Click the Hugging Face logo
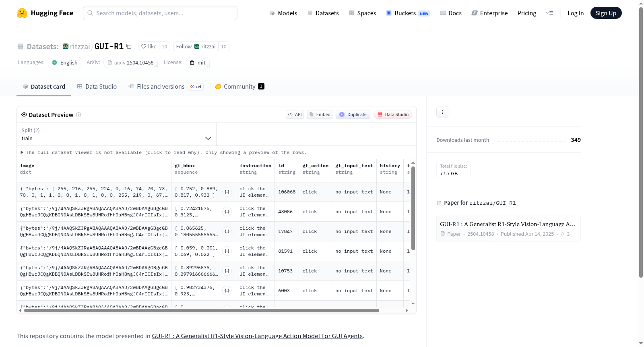The width and height of the screenshot is (644, 347). pos(45,13)
